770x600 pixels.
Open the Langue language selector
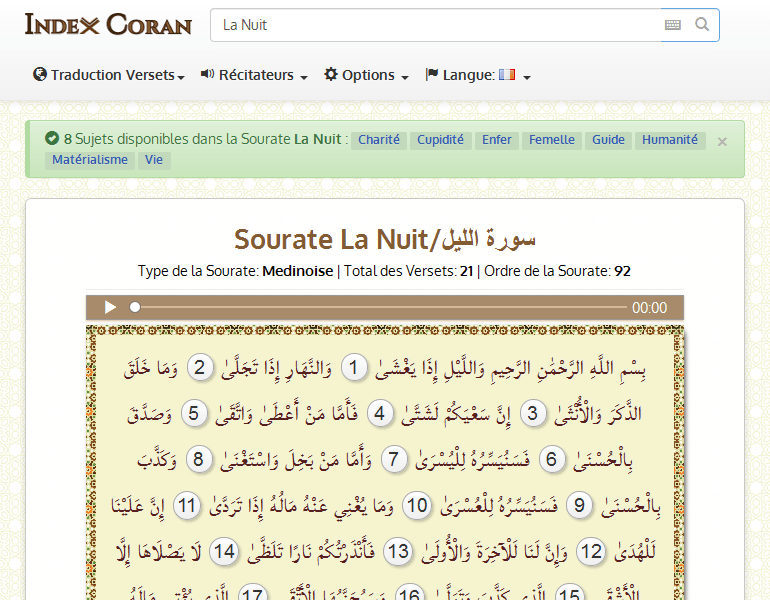(x=477, y=75)
